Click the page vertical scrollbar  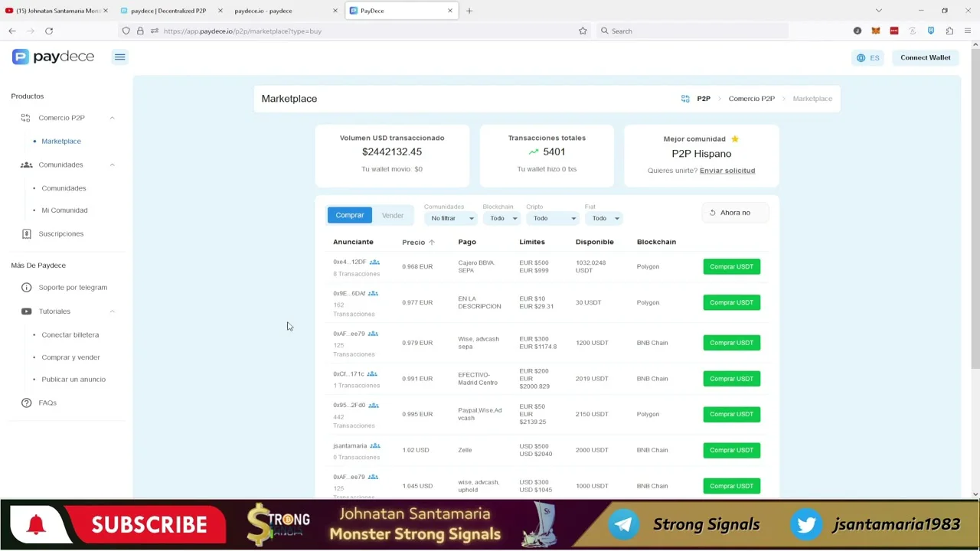(975, 230)
